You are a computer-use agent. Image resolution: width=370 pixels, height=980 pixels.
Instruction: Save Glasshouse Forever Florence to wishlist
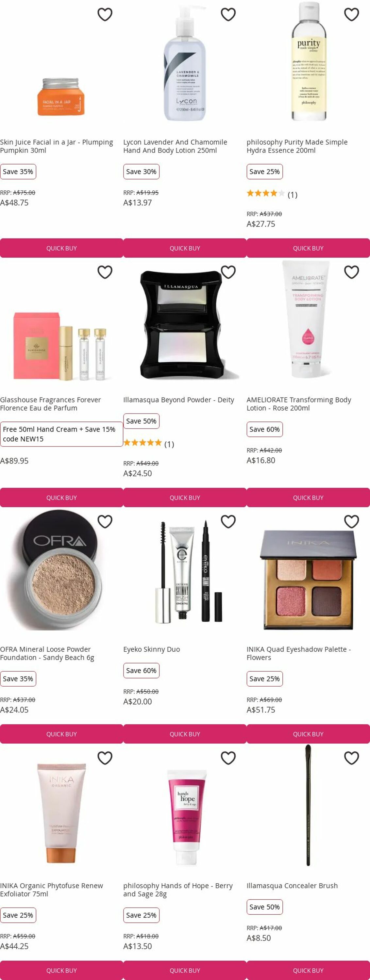tap(105, 272)
